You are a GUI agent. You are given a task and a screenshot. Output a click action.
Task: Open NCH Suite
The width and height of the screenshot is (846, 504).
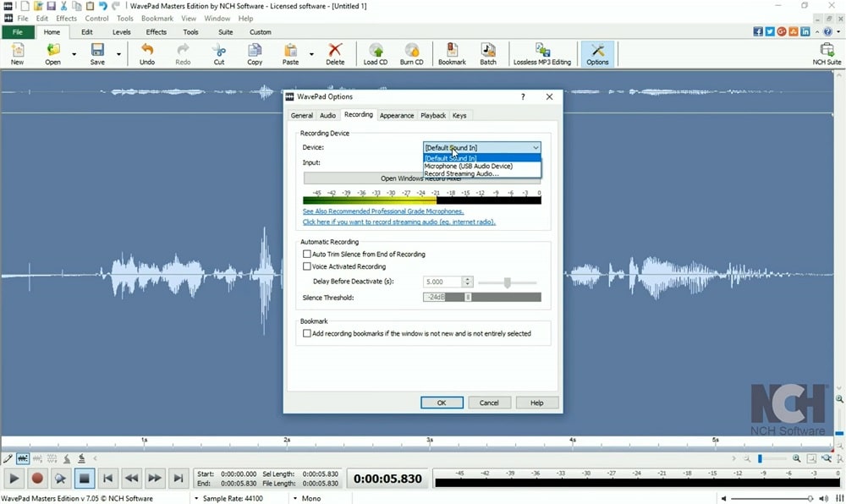click(827, 54)
